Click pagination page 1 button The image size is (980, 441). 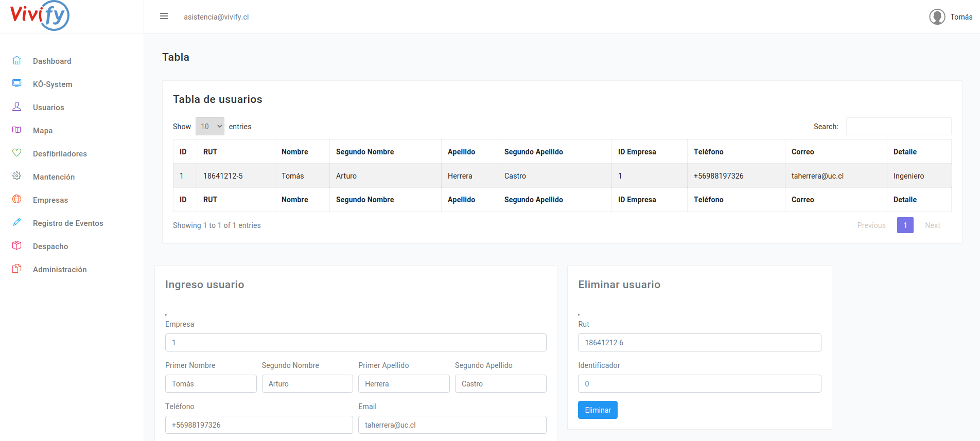(905, 225)
